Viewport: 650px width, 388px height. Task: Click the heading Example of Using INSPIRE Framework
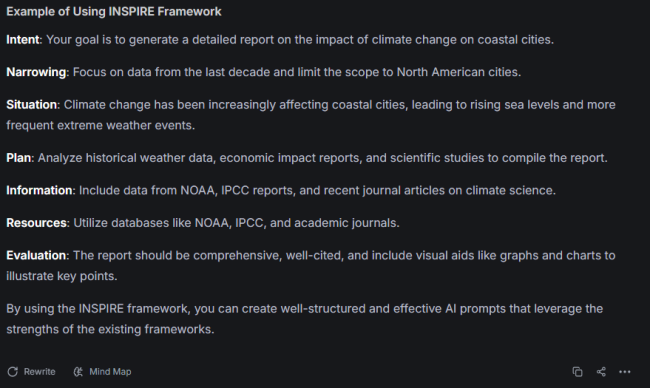[114, 12]
